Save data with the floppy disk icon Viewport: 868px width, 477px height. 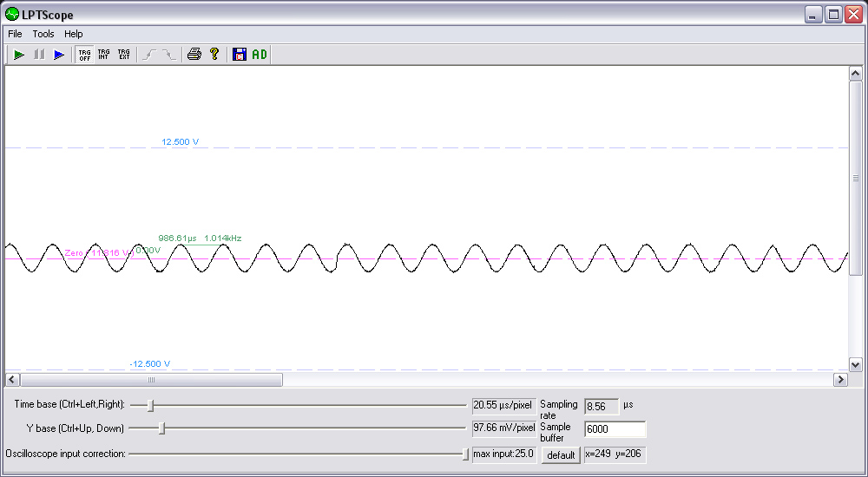[x=240, y=55]
